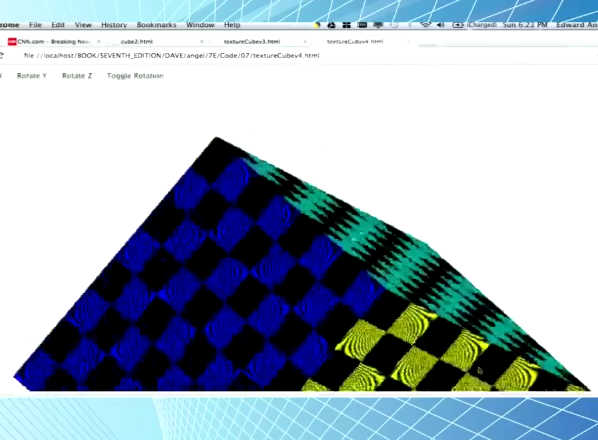Open the Bookmarks menu
598x440 pixels.
[156, 25]
